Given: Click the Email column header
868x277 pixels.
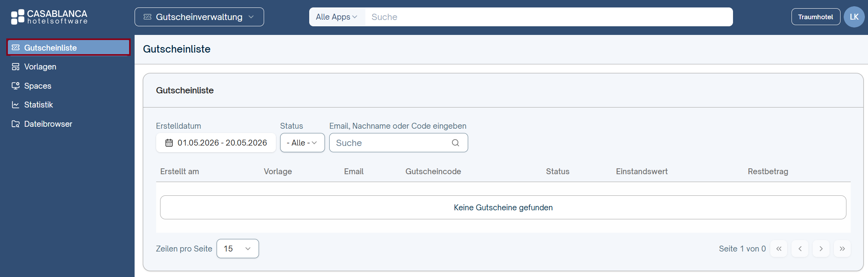Looking at the screenshot, I should point(354,171).
